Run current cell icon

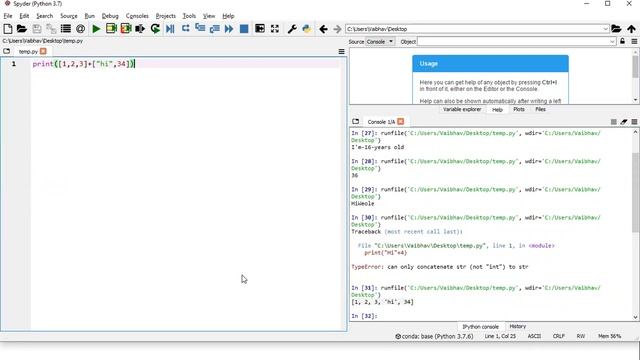coord(111,29)
